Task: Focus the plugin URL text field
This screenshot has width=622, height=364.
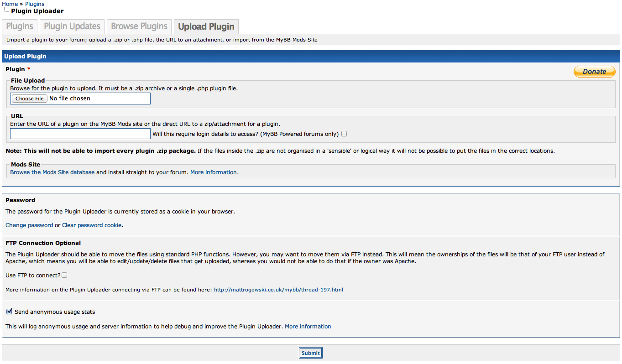Action: [80, 134]
